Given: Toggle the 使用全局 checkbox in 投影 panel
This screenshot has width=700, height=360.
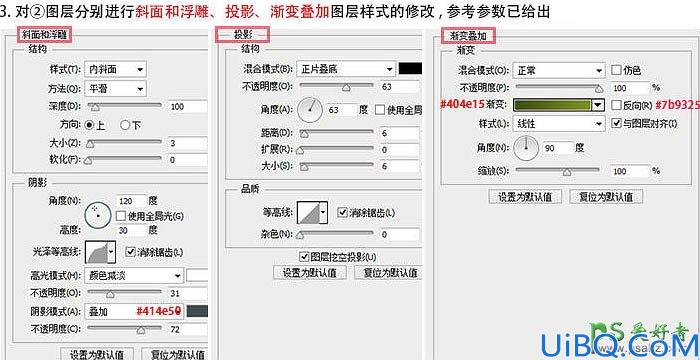Looking at the screenshot, I should coord(380,109).
